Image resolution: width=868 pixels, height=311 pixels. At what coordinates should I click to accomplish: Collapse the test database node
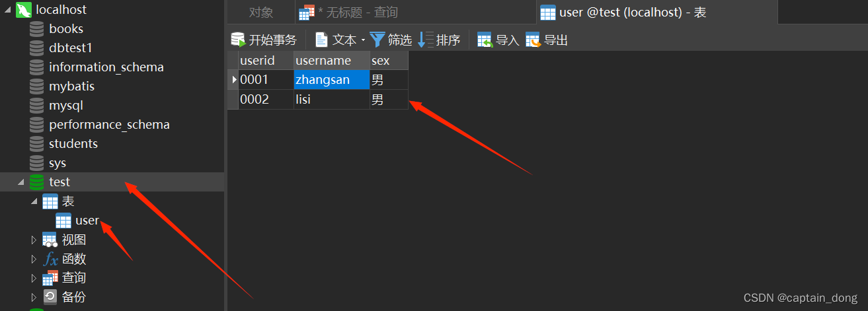(20, 182)
